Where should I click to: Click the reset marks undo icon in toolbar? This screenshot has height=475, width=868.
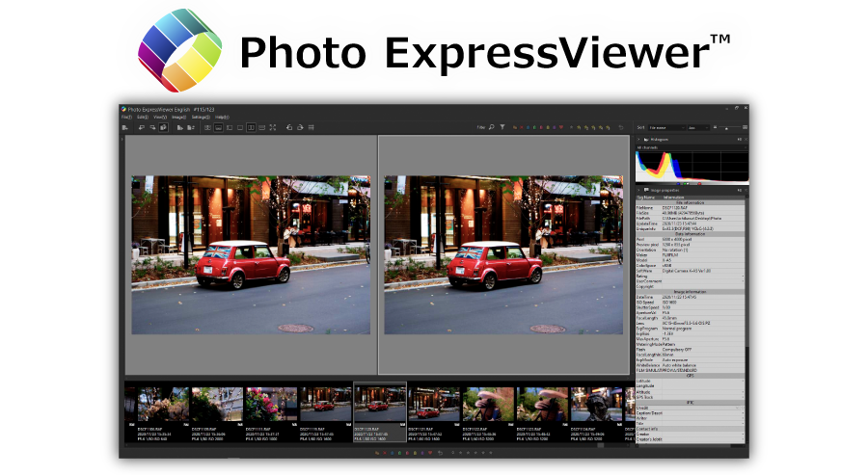click(620, 128)
